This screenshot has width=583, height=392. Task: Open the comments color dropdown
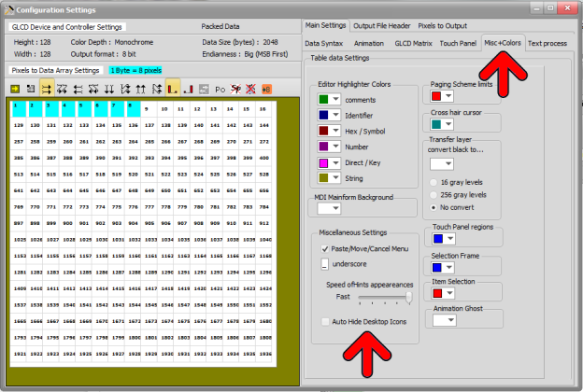[335, 99]
